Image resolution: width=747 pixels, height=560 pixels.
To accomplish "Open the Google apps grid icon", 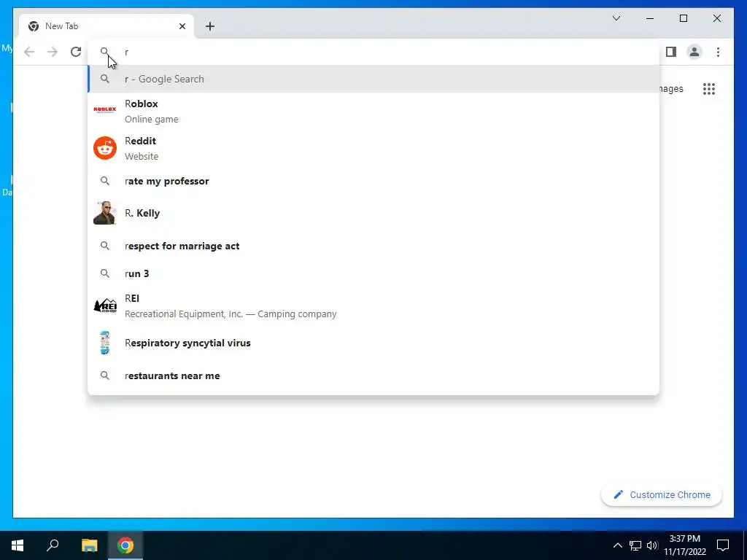I will [709, 89].
